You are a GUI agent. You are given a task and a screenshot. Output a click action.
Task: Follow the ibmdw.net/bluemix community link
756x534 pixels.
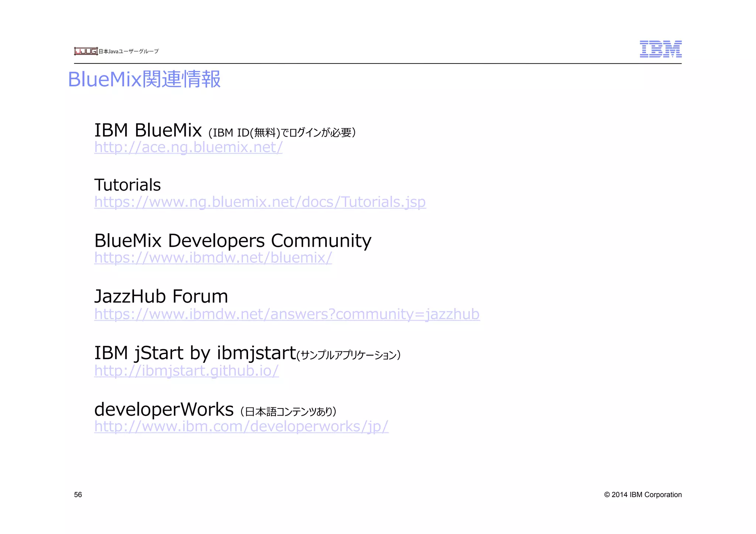click(213, 258)
